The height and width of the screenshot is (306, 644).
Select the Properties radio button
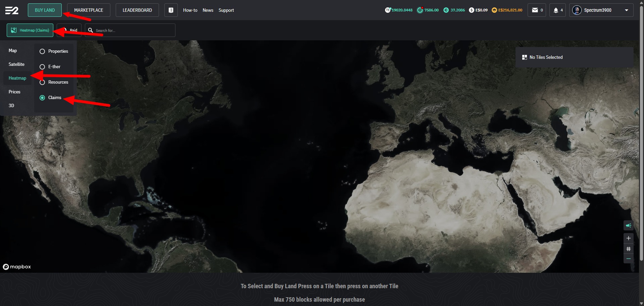pos(42,51)
